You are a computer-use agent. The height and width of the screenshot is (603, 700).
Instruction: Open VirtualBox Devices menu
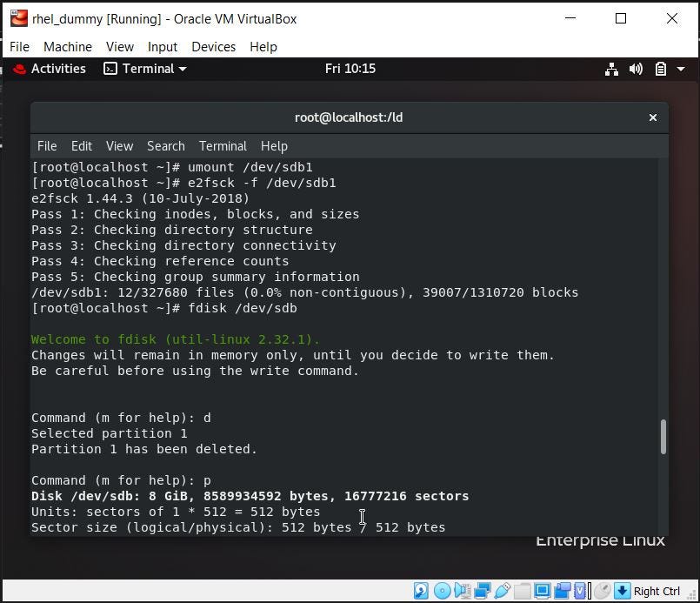pos(213,47)
